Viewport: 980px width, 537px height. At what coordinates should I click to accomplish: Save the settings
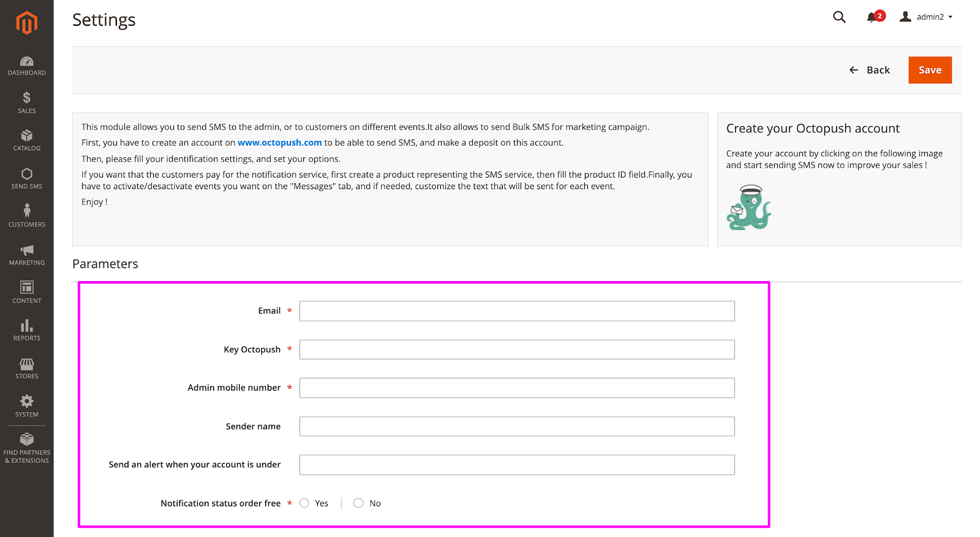(x=930, y=70)
